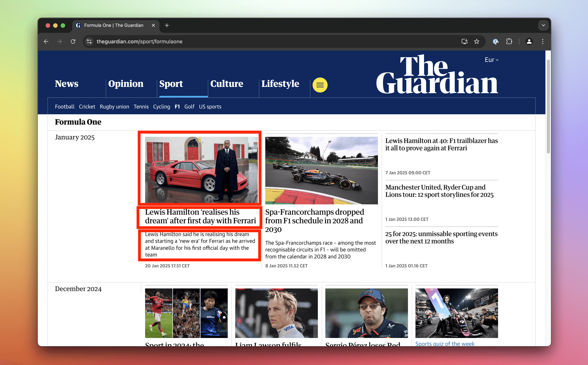Viewport: 588px width, 365px height.
Task: Click the install page icon in the toolbar
Action: [x=464, y=41]
